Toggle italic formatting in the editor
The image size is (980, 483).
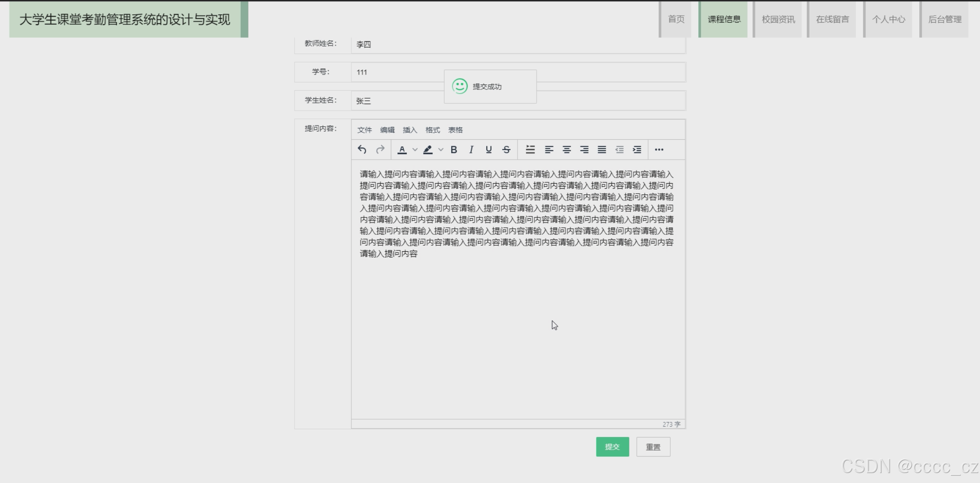471,150
